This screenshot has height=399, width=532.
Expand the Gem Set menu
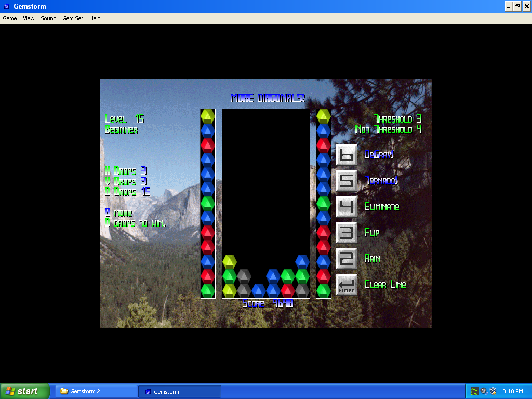73,18
